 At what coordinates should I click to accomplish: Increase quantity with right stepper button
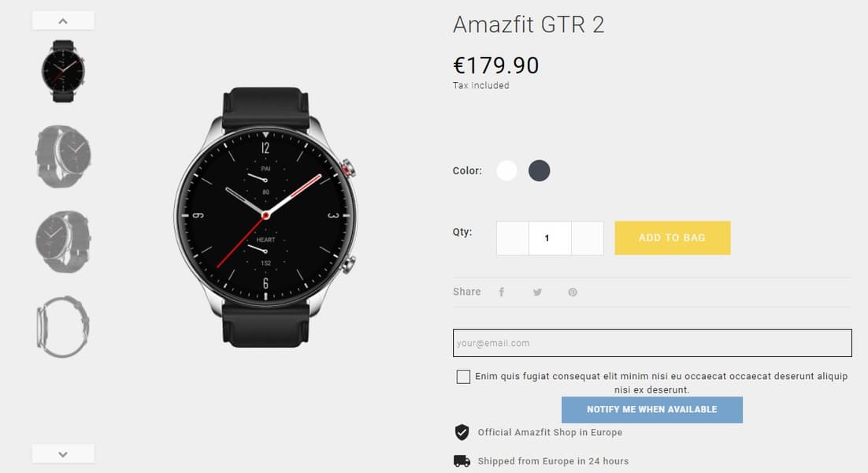tap(588, 238)
